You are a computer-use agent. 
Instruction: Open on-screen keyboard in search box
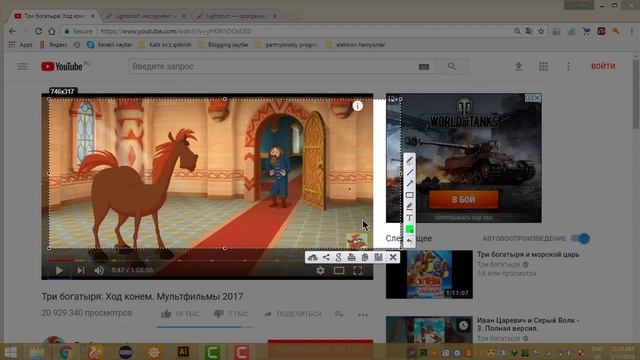pos(424,67)
